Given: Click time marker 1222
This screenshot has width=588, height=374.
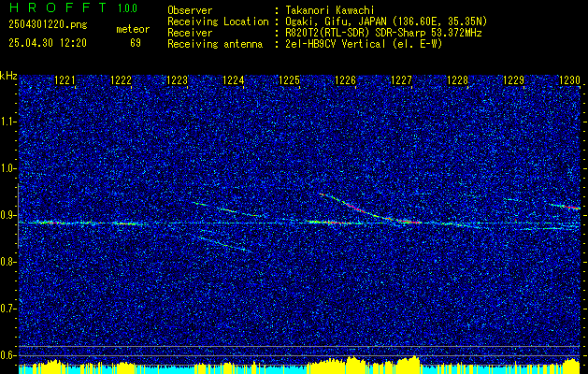Looking at the screenshot, I should 122,80.
